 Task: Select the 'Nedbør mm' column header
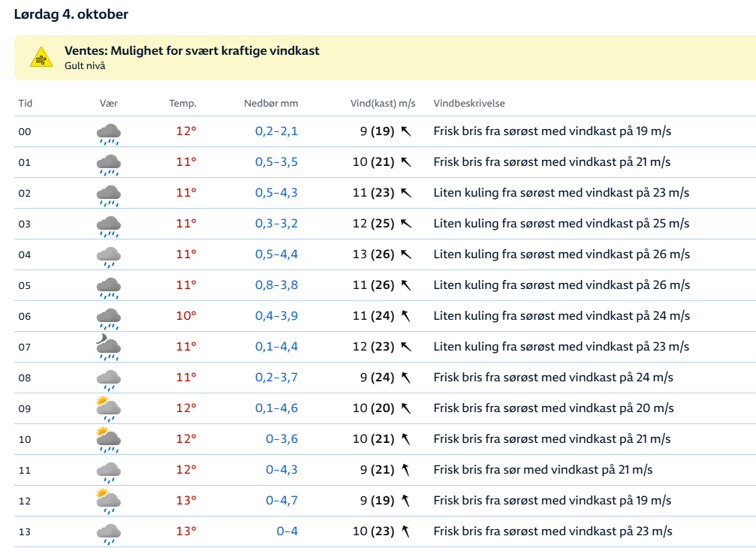pyautogui.click(x=270, y=104)
